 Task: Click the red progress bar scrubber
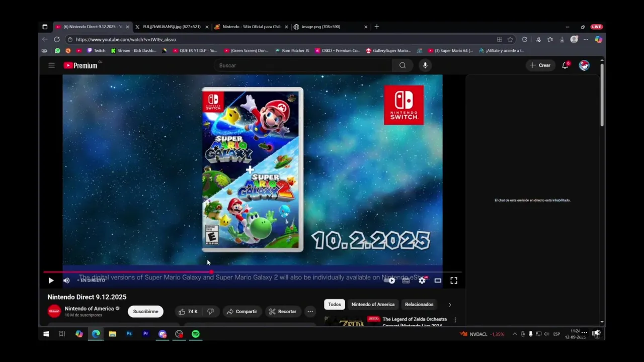coord(211,272)
